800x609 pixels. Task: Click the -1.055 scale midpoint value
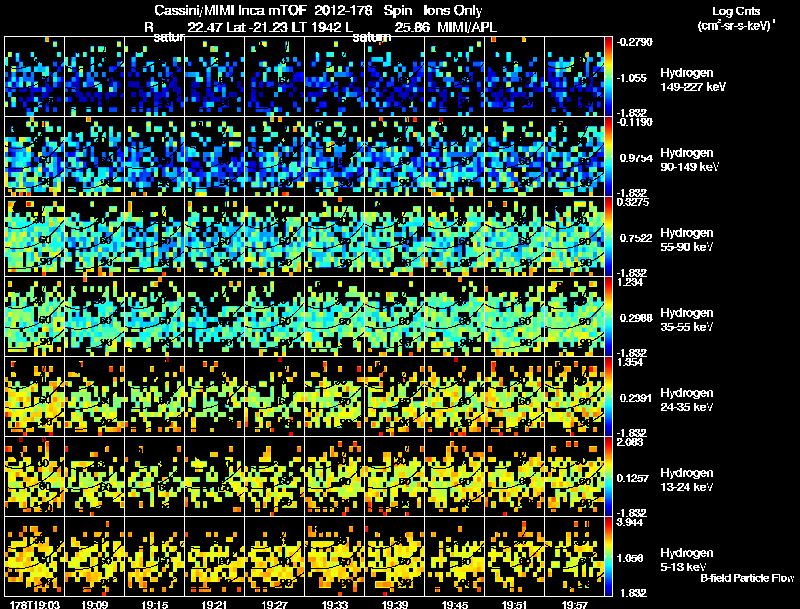(x=632, y=78)
